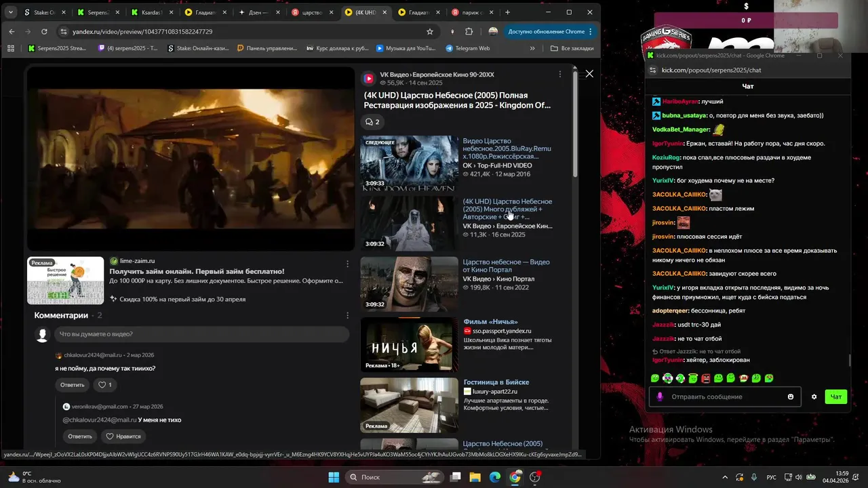868x488 pixels.
Task: Close the Yandex video preview overlay
Action: coord(589,74)
